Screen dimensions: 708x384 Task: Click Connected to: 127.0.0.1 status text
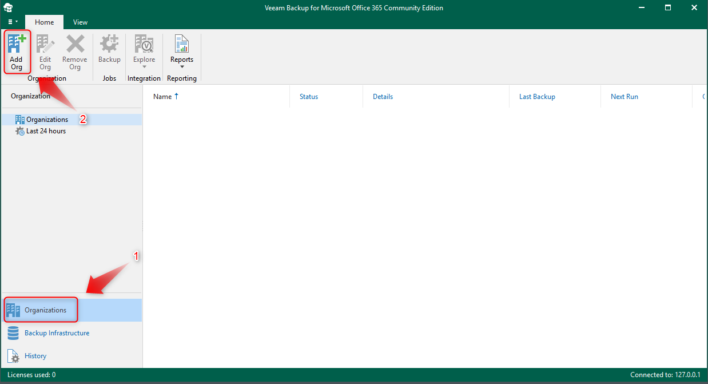point(665,375)
